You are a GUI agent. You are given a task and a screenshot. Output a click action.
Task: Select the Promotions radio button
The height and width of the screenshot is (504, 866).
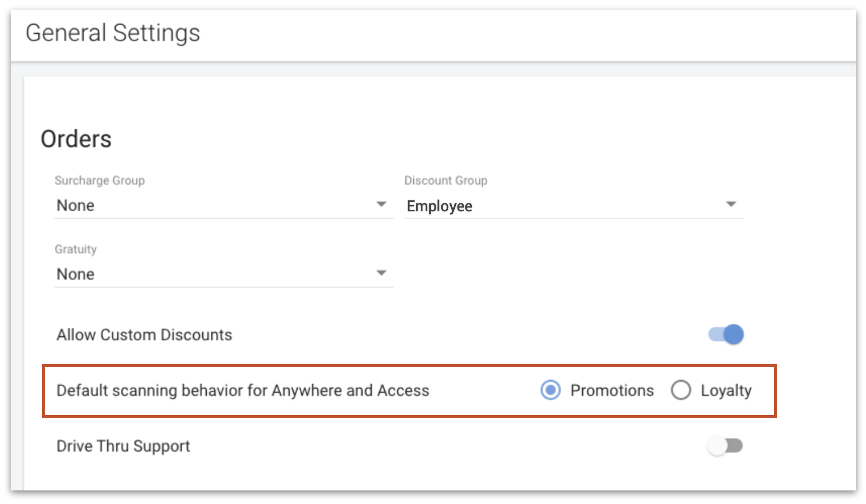pyautogui.click(x=550, y=390)
